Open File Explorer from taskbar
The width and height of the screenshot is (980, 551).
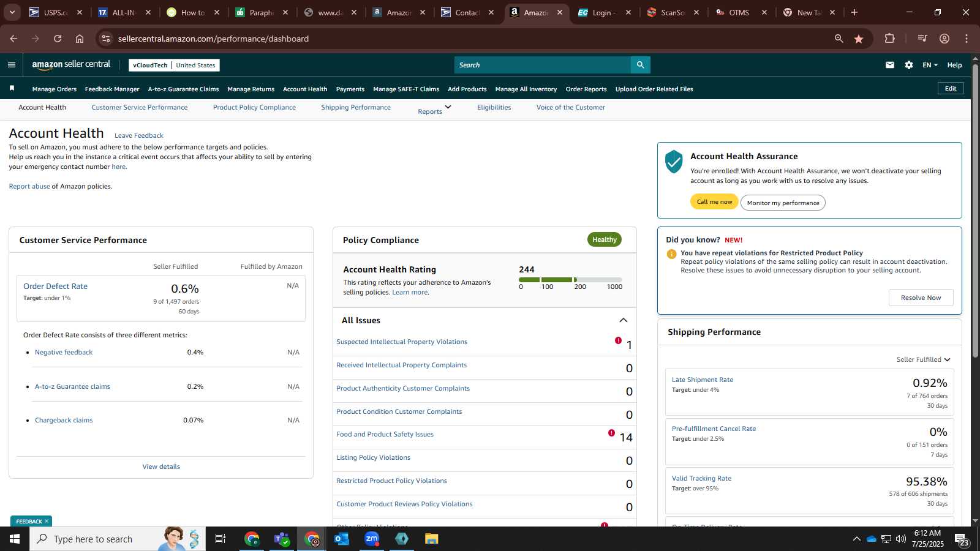coord(432,539)
